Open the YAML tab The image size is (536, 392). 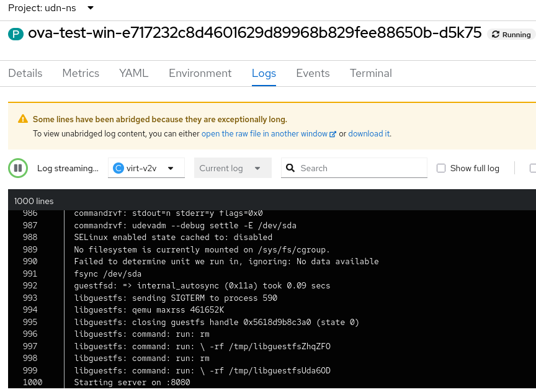pyautogui.click(x=134, y=73)
